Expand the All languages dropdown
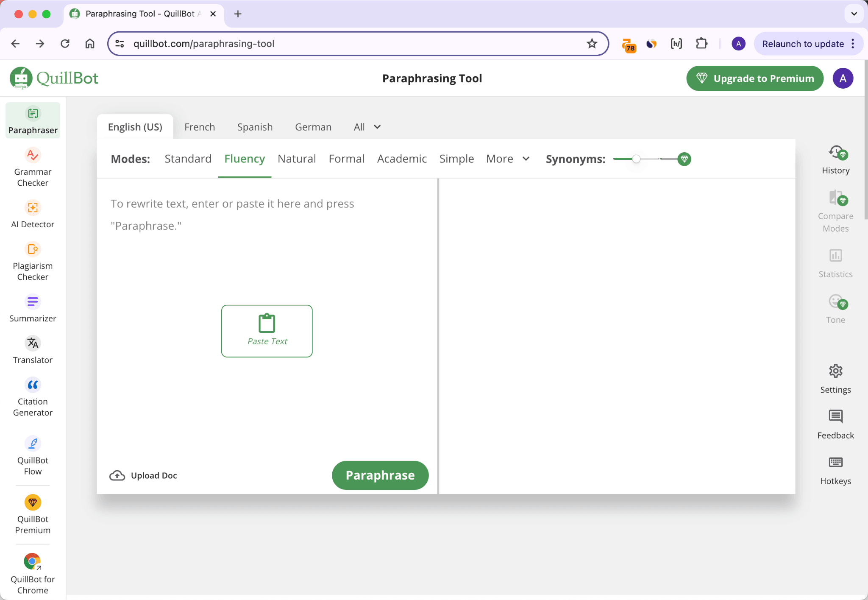 click(x=367, y=127)
